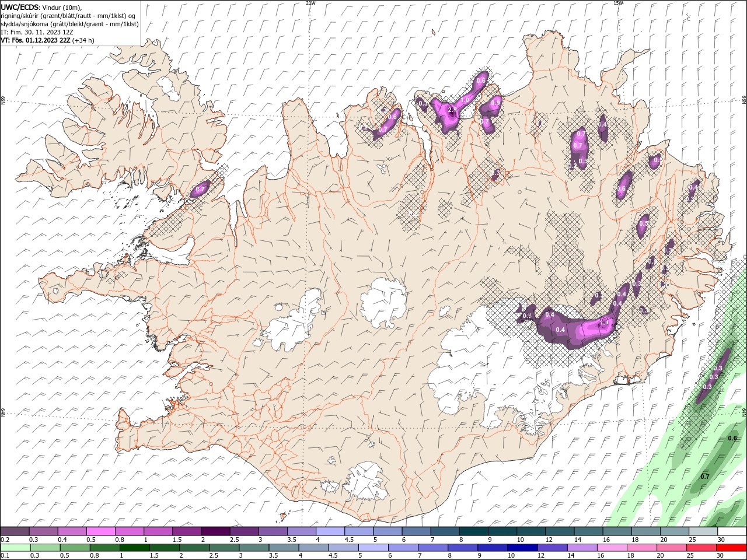The image size is (747, 560).
Task: Click the dark 0.6 rain value over the sea
Action: coord(732,439)
